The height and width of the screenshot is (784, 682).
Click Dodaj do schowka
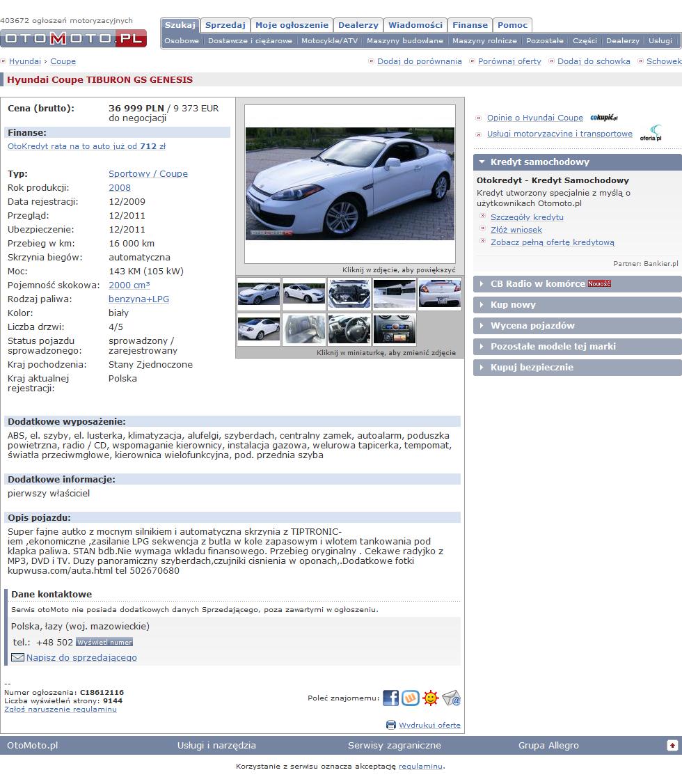tap(594, 61)
